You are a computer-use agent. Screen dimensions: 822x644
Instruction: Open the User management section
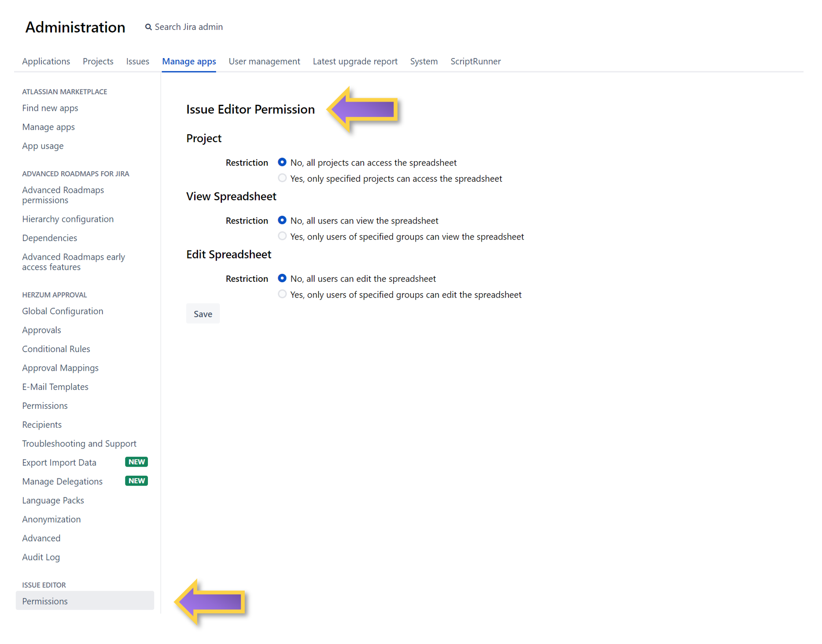coord(264,61)
